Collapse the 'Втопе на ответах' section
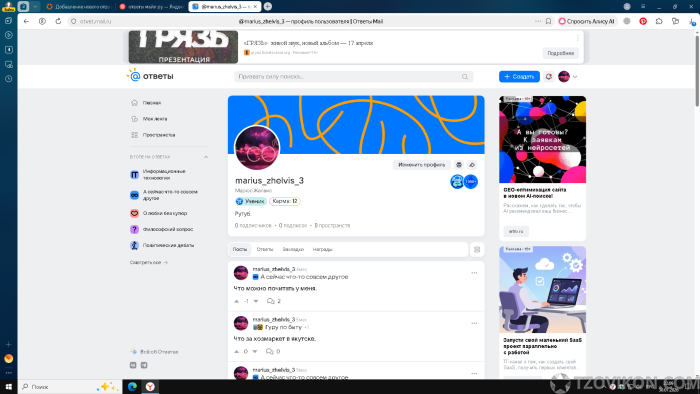Screen dimensions: 700x394 [206, 157]
